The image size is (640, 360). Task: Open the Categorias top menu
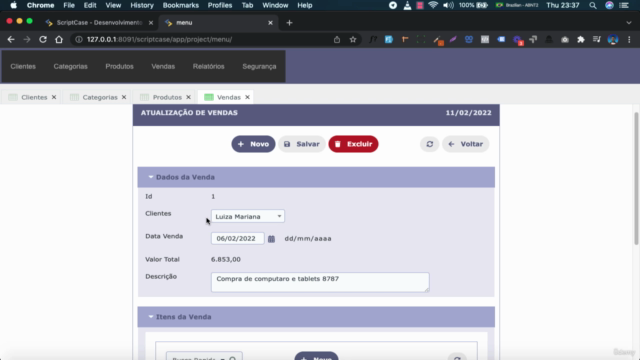(70, 67)
